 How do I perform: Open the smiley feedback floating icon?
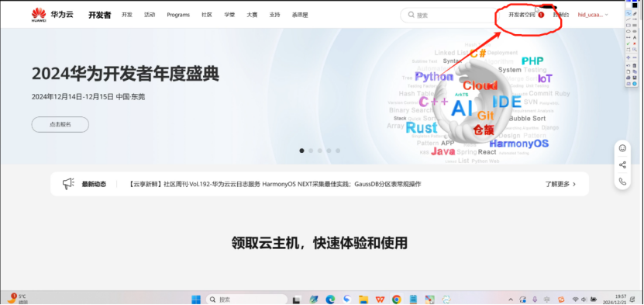(x=622, y=148)
